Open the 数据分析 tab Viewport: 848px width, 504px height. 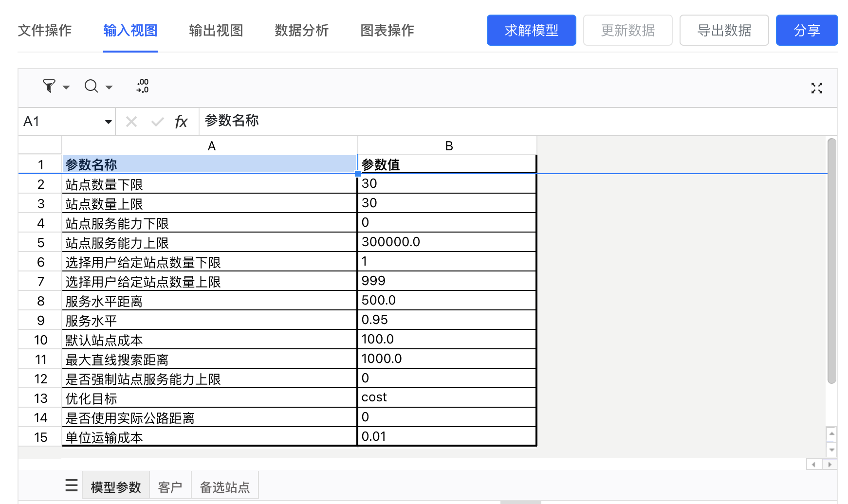tap(301, 31)
